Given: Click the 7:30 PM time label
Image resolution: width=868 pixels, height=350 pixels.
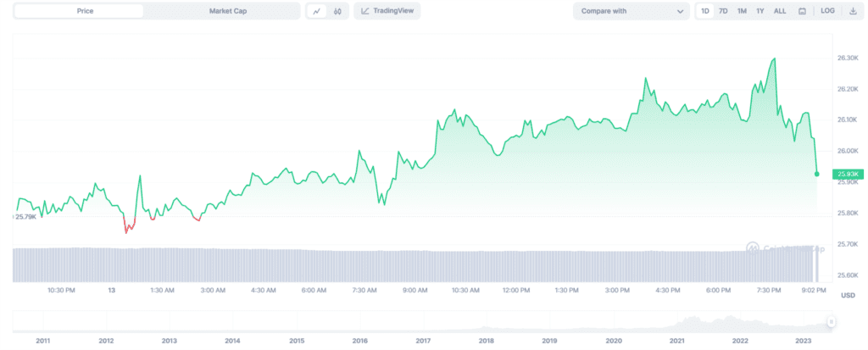Looking at the screenshot, I should tap(769, 290).
